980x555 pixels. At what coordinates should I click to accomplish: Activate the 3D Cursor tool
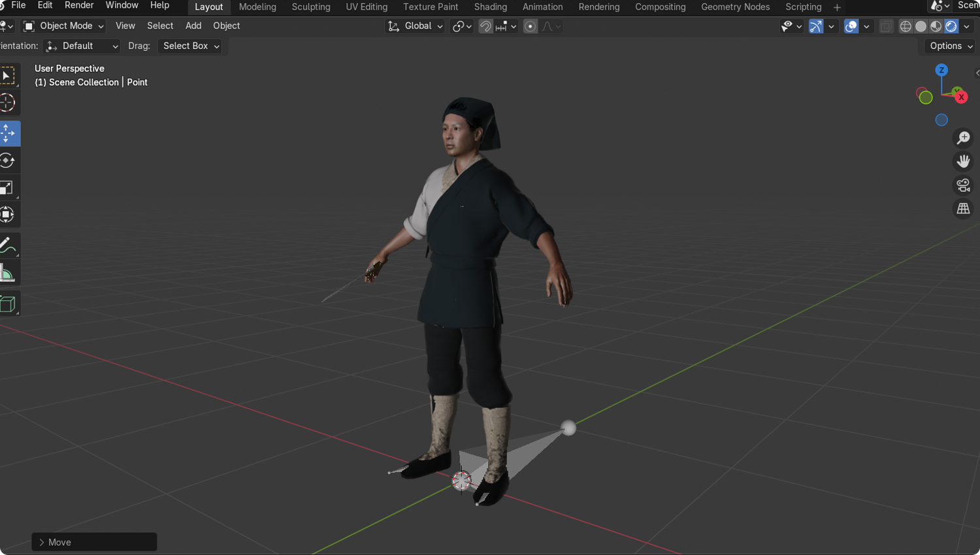pos(8,103)
